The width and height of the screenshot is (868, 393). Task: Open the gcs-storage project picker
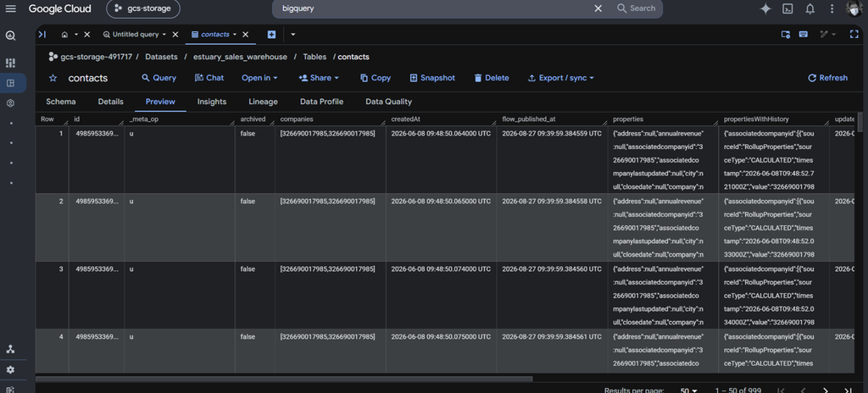pyautogui.click(x=142, y=8)
